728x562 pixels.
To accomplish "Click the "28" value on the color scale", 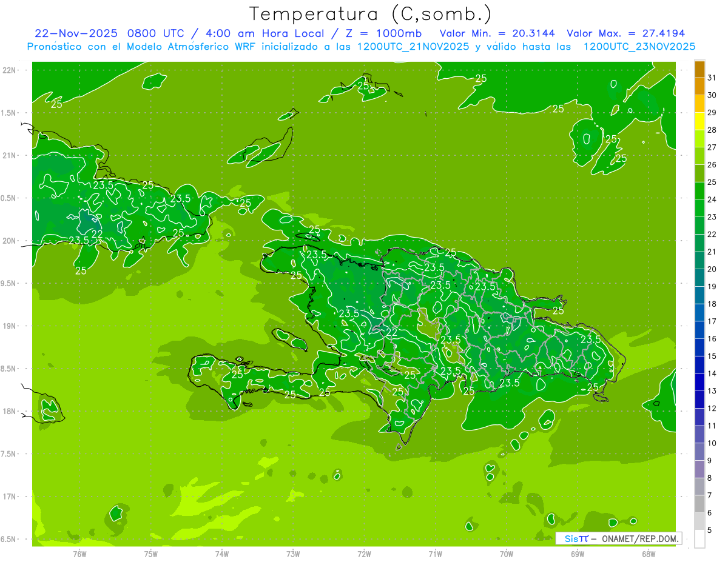I will coord(712,130).
